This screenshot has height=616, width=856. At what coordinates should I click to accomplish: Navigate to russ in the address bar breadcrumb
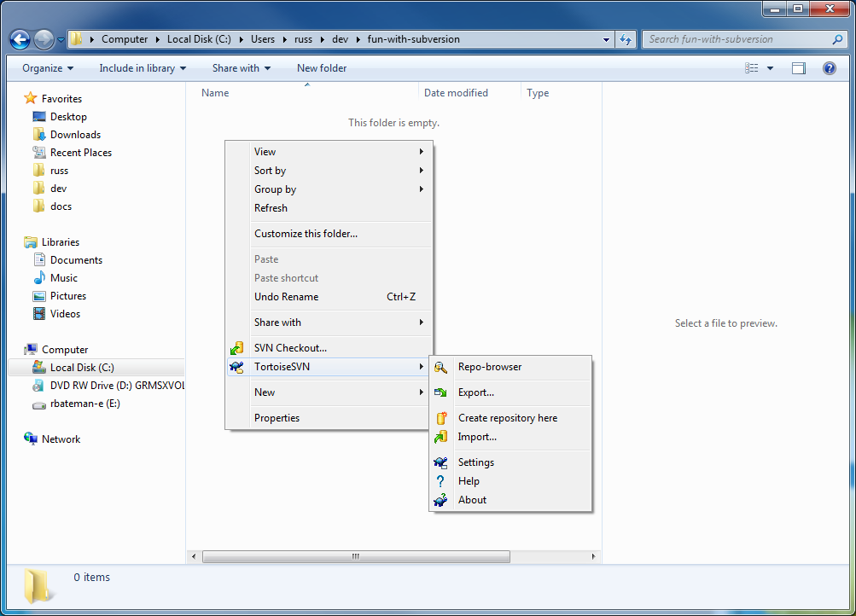304,39
